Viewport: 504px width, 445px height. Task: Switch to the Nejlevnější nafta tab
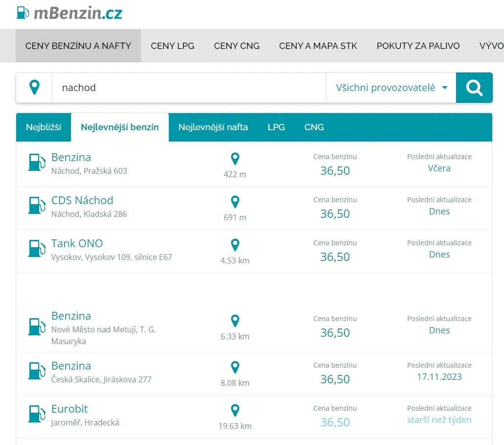(213, 127)
